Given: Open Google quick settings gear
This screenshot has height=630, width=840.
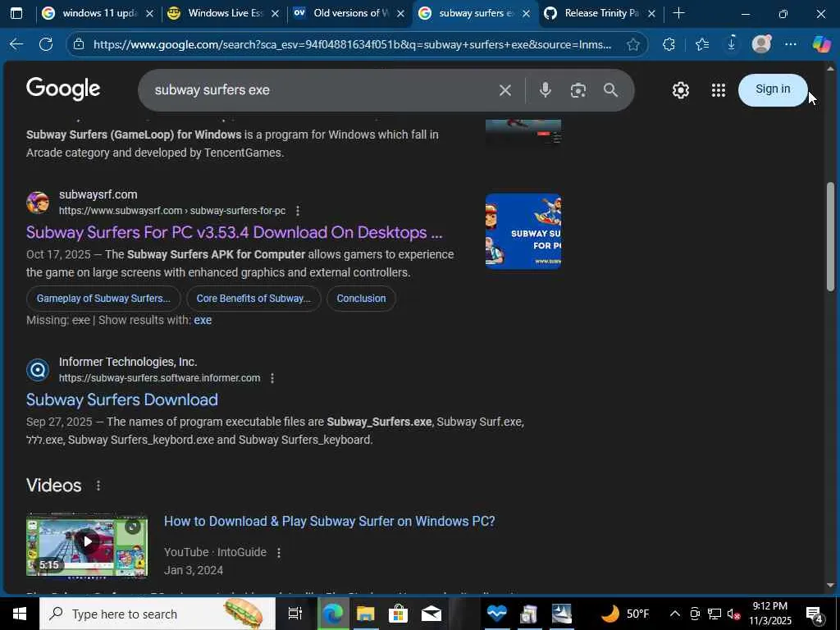Looking at the screenshot, I should (x=680, y=90).
